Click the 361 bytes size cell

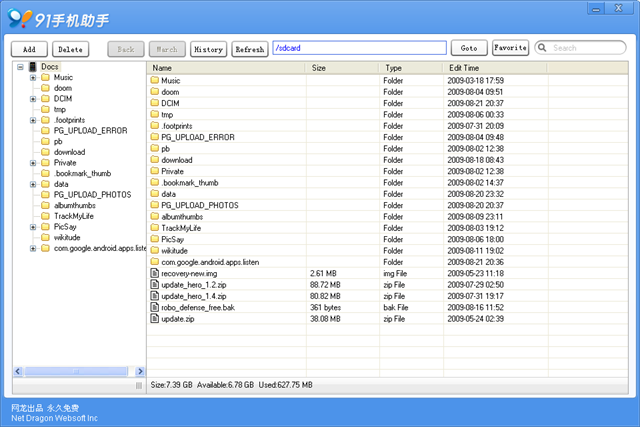coord(325,307)
